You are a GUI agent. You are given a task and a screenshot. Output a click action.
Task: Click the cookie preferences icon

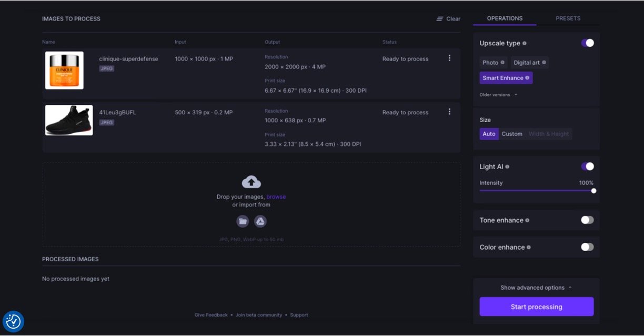pos(13,321)
